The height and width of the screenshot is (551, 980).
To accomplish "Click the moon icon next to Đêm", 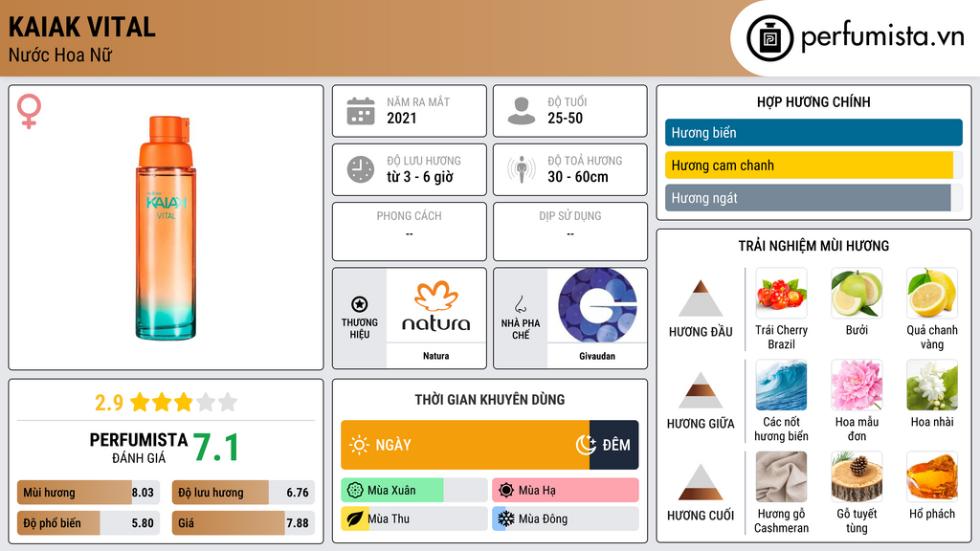I will click(x=587, y=445).
